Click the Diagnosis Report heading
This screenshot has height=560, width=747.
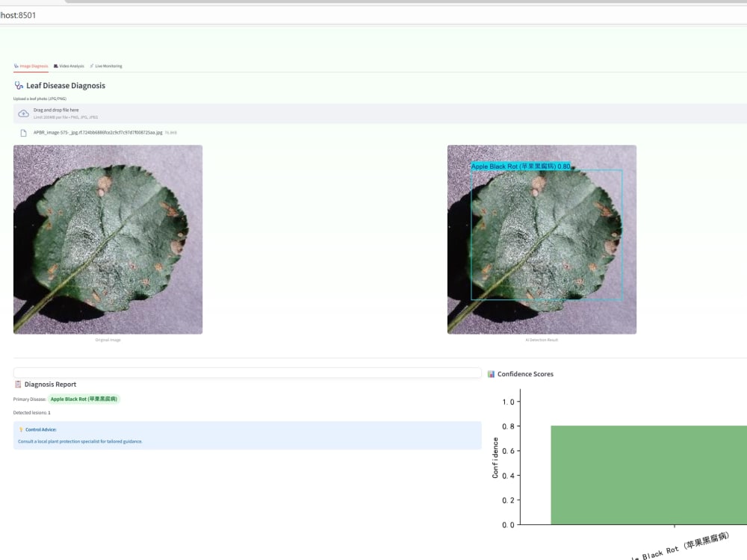click(51, 385)
